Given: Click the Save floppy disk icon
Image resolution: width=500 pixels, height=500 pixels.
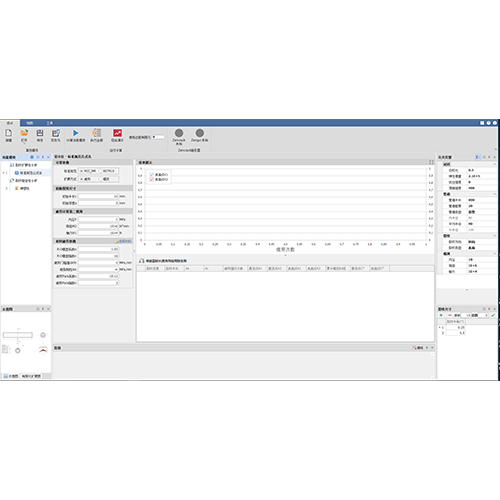Looking at the screenshot, I should (40, 133).
